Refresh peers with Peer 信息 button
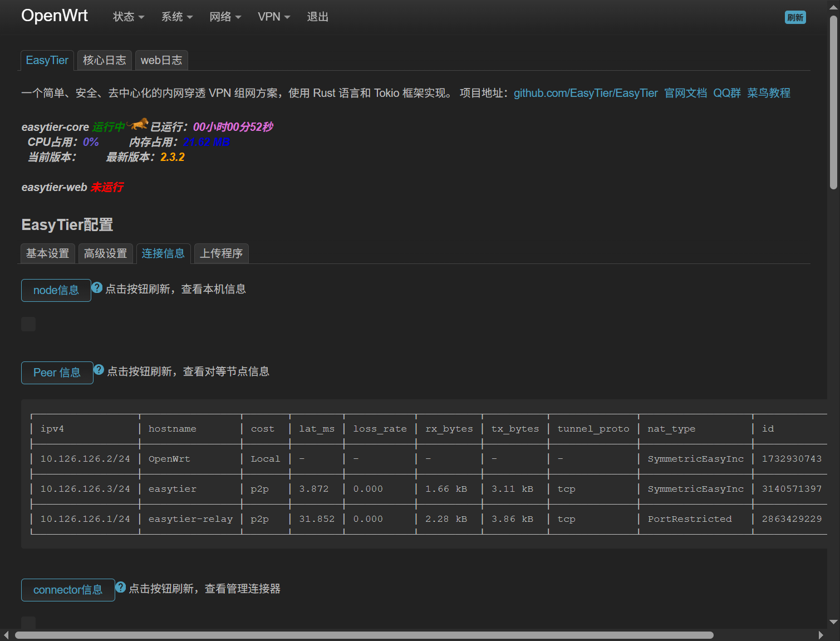840x641 pixels. point(57,373)
